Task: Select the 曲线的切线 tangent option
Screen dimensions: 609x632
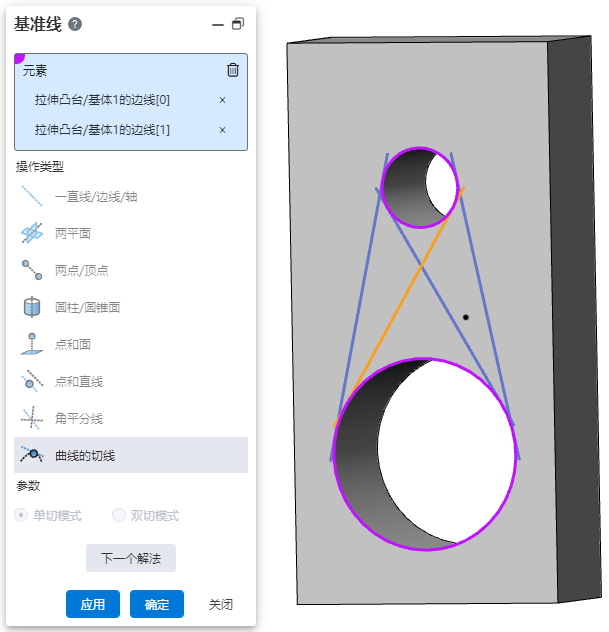Action: [131, 455]
